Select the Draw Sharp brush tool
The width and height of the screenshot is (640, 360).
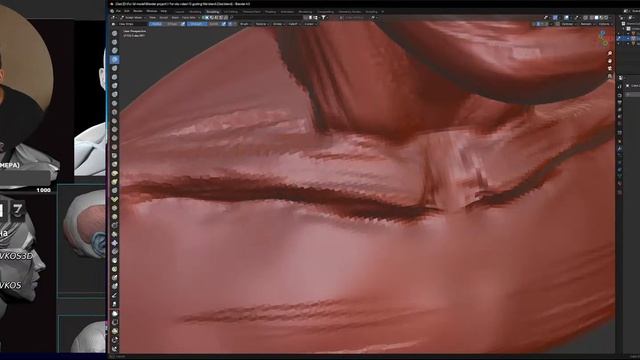point(115,42)
